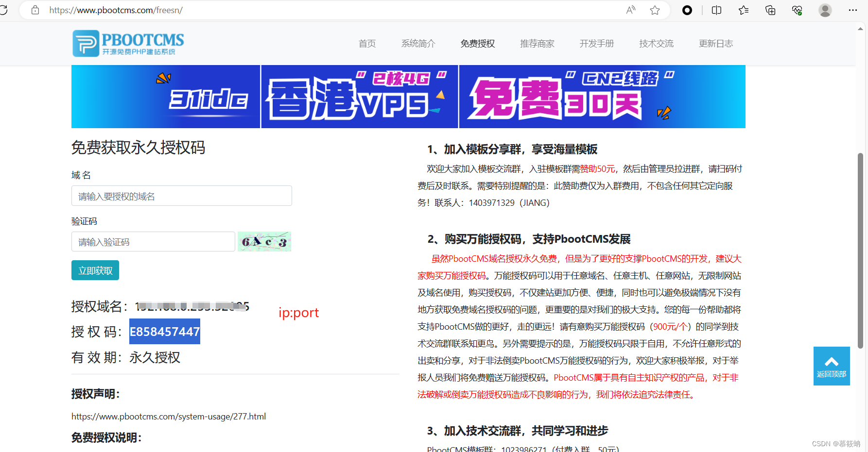Start Read Aloud for this page
The image size is (868, 452).
(630, 10)
